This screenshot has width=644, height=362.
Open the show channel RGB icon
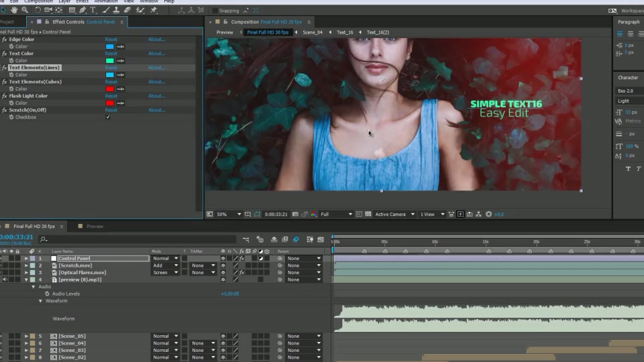(x=313, y=215)
